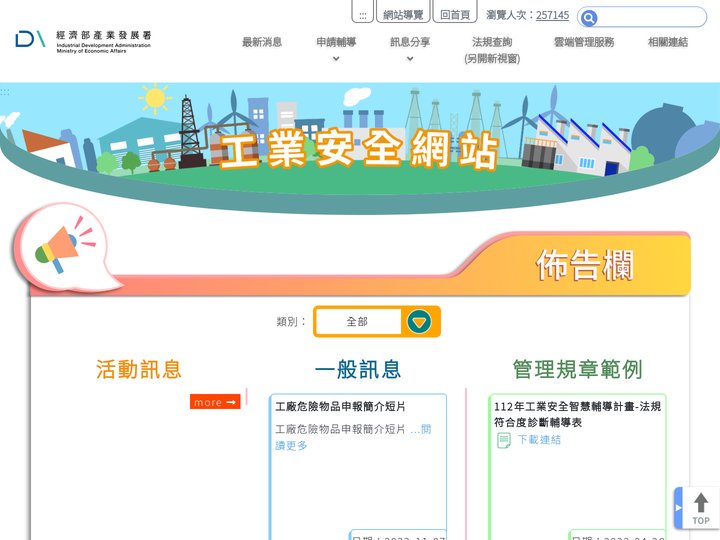Click the 管理規章範例 column heading
The height and width of the screenshot is (540, 720).
577,369
